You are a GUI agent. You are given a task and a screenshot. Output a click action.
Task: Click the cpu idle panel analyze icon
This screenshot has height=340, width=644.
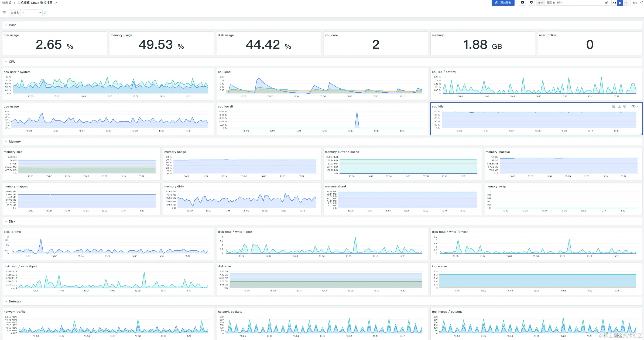(613, 106)
